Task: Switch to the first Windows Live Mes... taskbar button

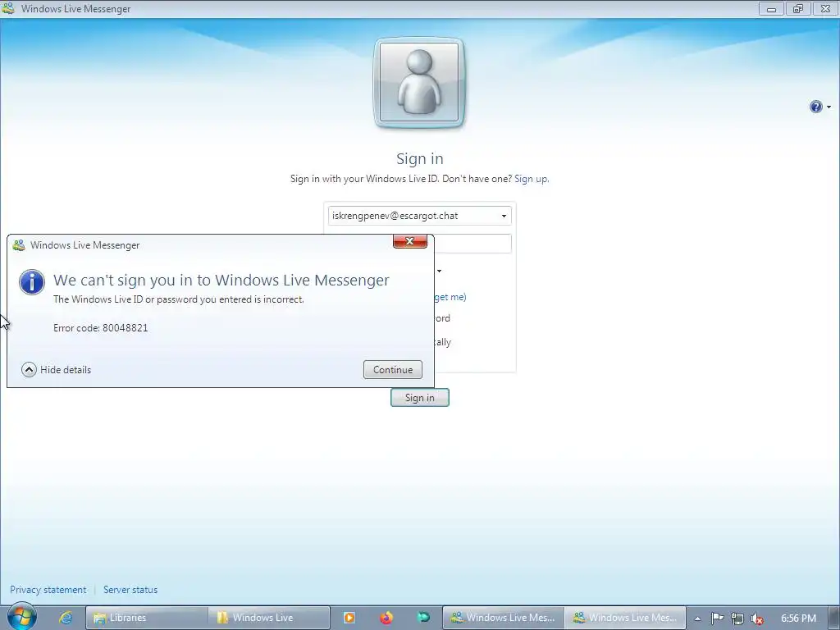Action: click(504, 618)
